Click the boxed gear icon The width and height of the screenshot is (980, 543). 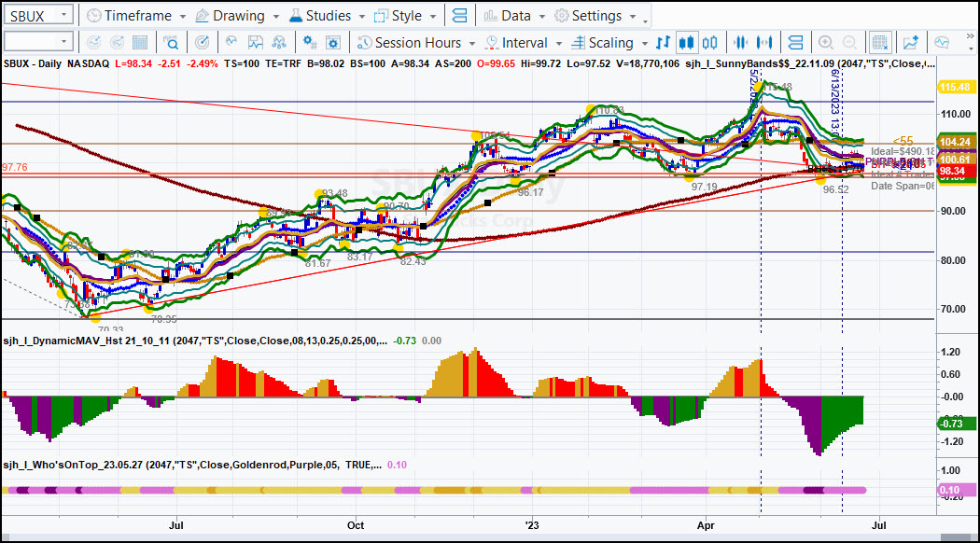click(333, 43)
